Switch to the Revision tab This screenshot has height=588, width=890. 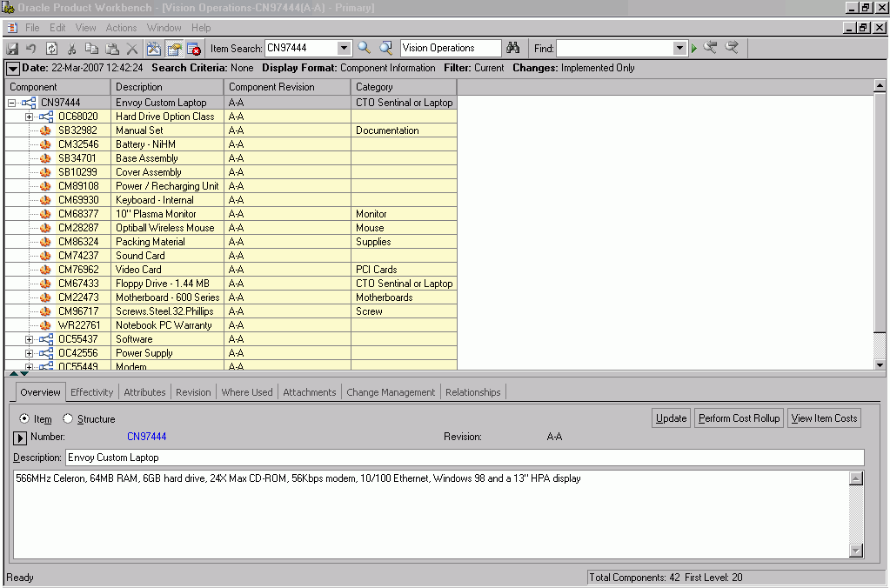(x=193, y=392)
